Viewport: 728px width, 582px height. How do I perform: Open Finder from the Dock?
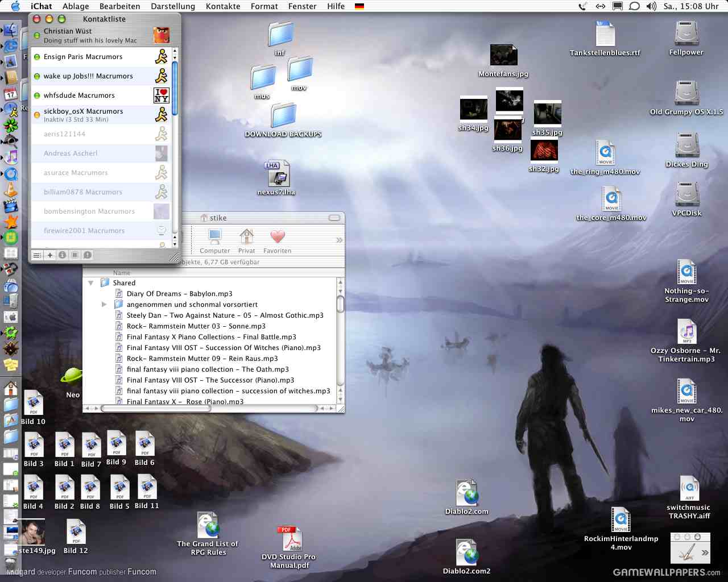[10, 30]
